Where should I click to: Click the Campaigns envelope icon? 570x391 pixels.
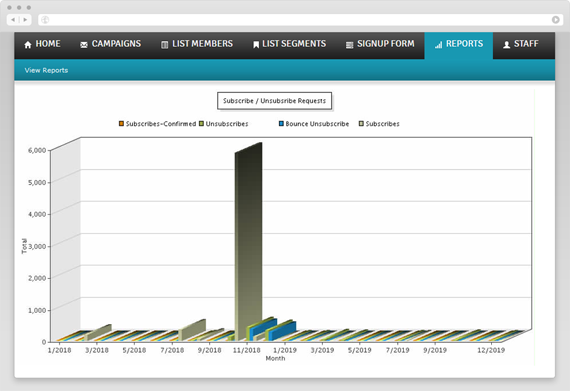(x=84, y=45)
